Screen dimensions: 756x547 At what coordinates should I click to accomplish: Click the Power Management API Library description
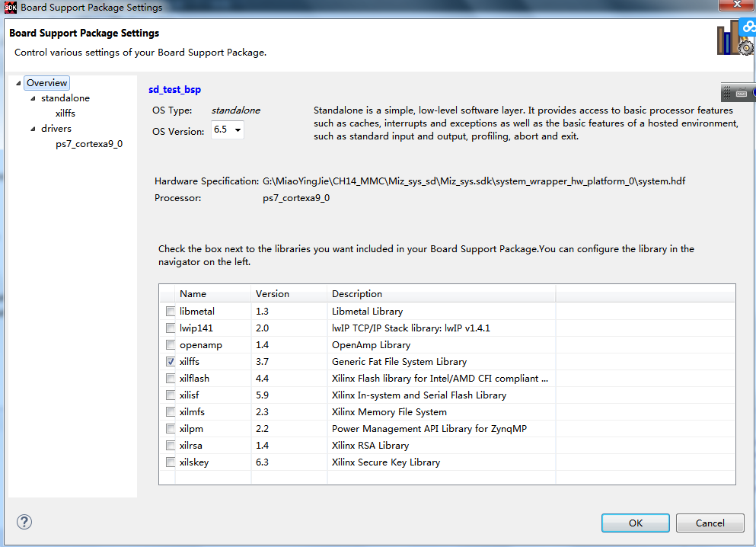(x=429, y=428)
